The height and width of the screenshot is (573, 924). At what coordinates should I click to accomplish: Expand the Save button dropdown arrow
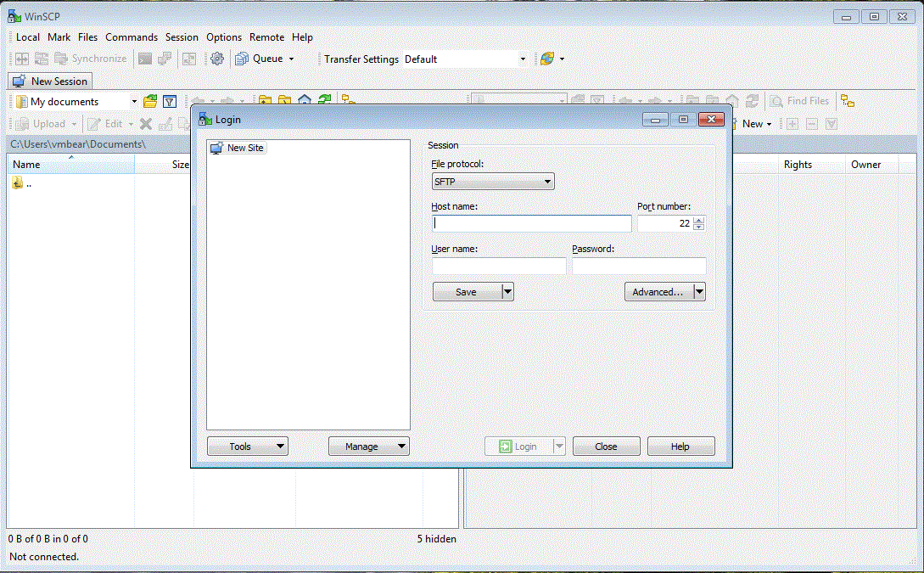(x=508, y=292)
